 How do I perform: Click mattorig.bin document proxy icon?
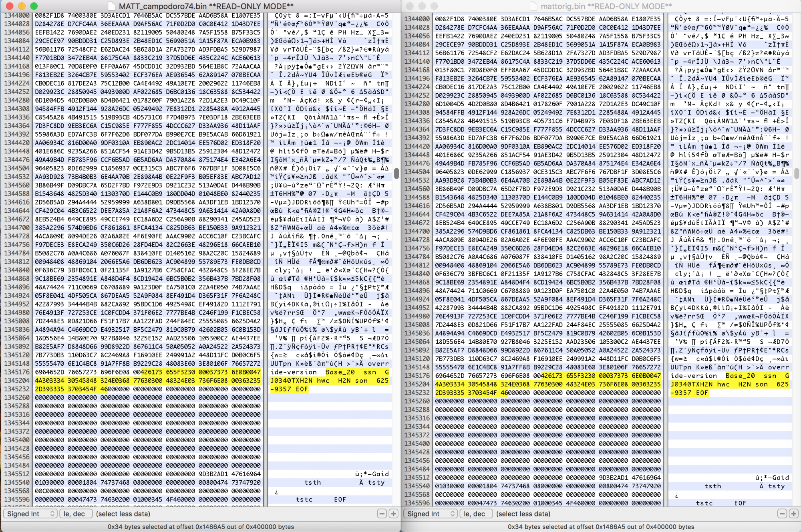pyautogui.click(x=533, y=6)
